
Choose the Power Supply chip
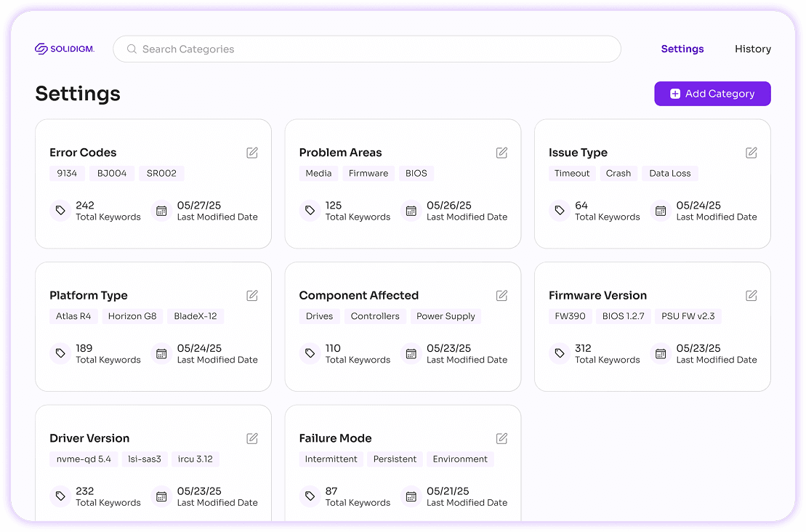pos(446,316)
